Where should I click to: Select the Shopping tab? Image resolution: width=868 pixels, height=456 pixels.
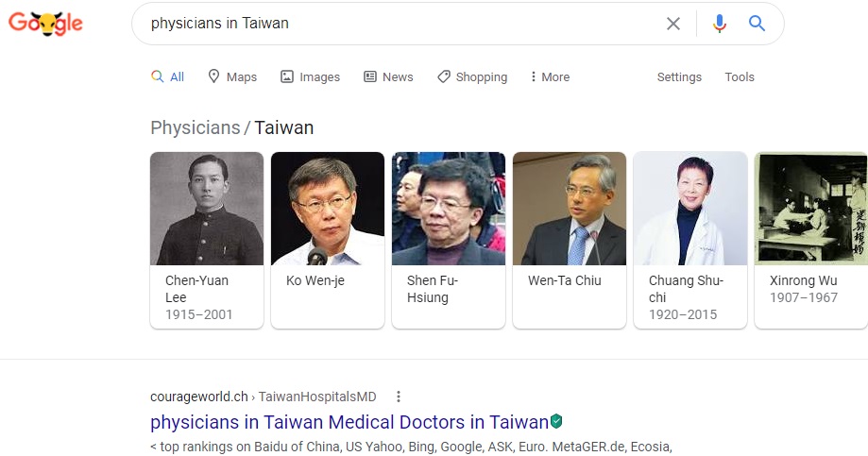(x=472, y=76)
